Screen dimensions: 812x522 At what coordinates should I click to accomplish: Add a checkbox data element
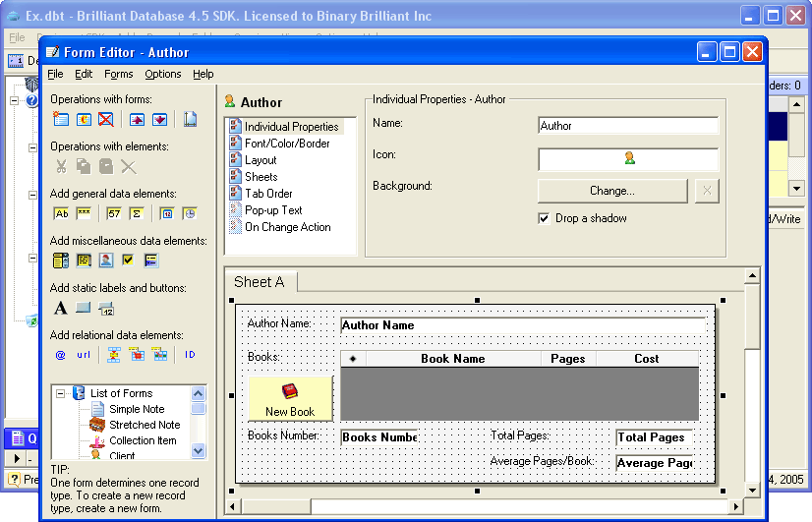tap(128, 260)
